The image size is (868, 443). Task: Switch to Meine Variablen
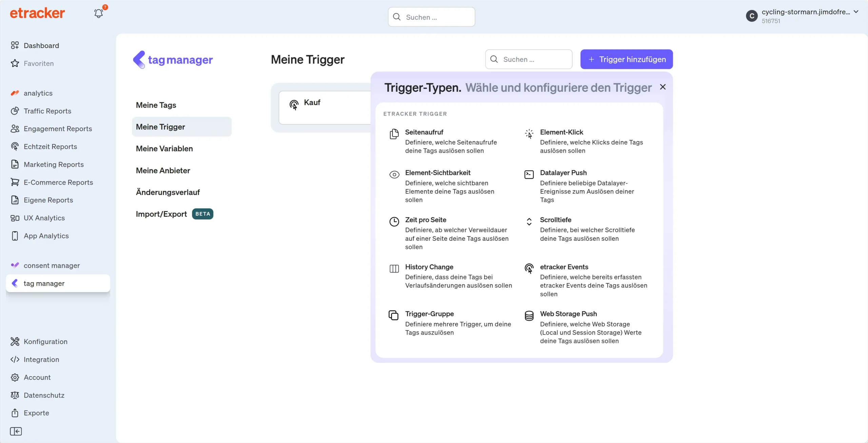tap(164, 148)
